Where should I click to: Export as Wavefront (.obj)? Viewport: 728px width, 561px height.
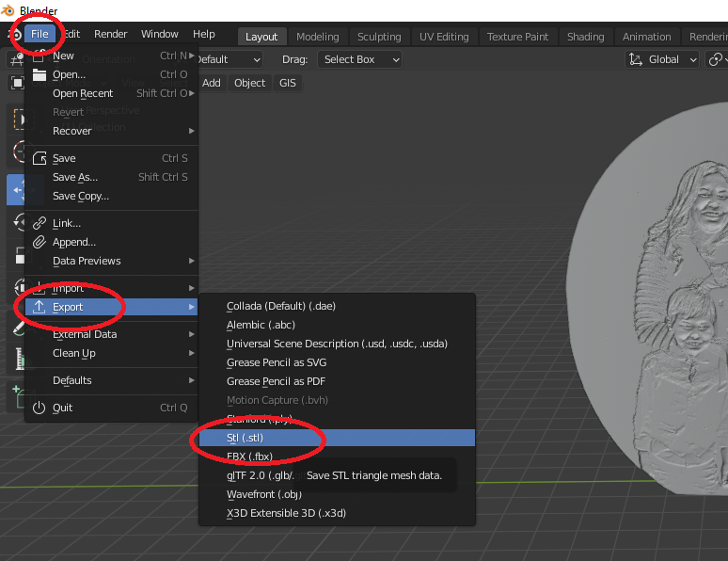tap(337, 494)
